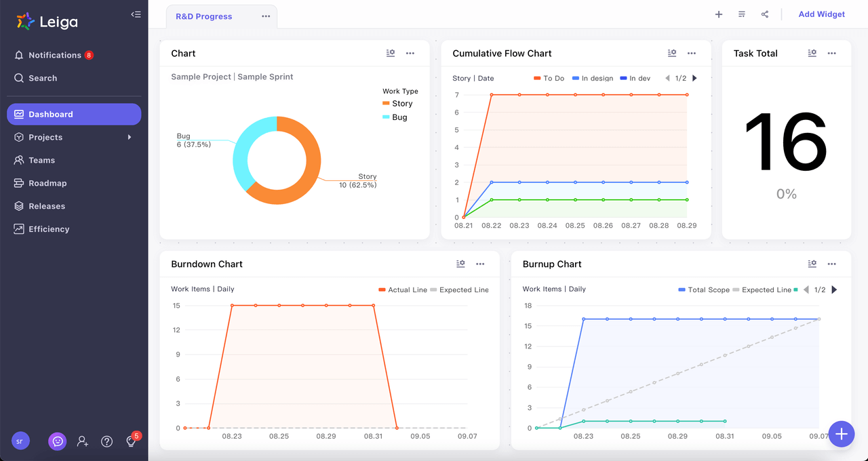Image resolution: width=868 pixels, height=461 pixels.
Task: Open the feedback smiley icon
Action: (x=58, y=441)
